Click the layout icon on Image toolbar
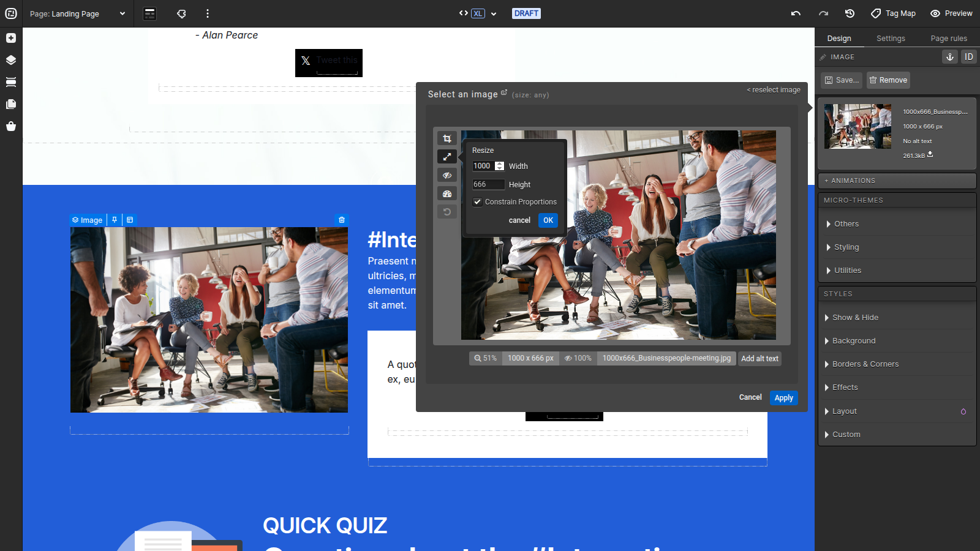 130,220
